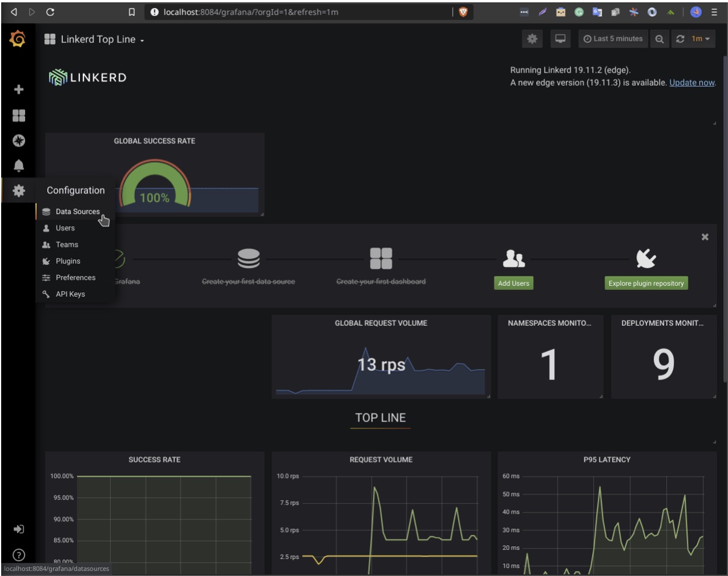Open the Help question mark icon
Image resolution: width=728 pixels, height=576 pixels.
click(19, 554)
